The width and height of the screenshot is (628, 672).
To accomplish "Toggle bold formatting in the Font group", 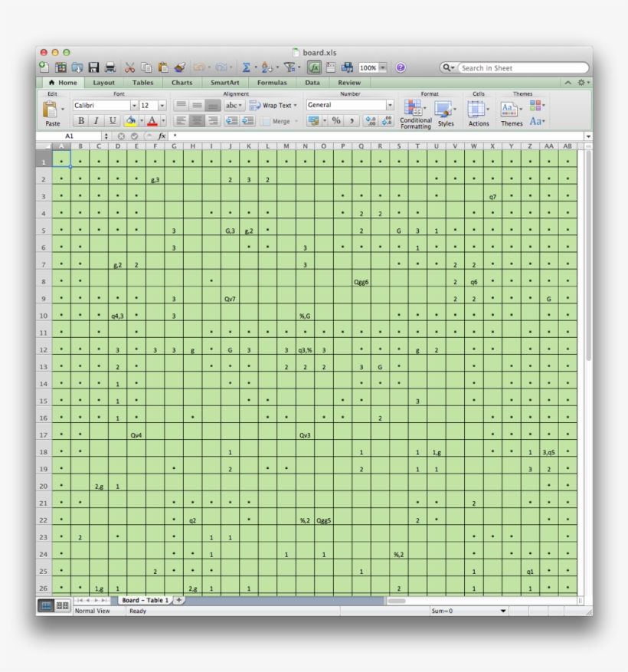I will [x=80, y=121].
